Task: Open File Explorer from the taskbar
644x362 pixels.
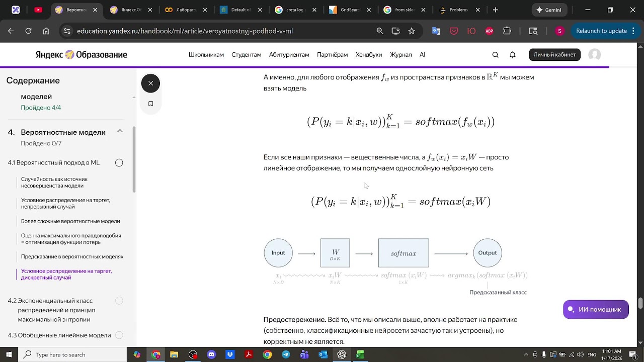Action: (x=174, y=354)
